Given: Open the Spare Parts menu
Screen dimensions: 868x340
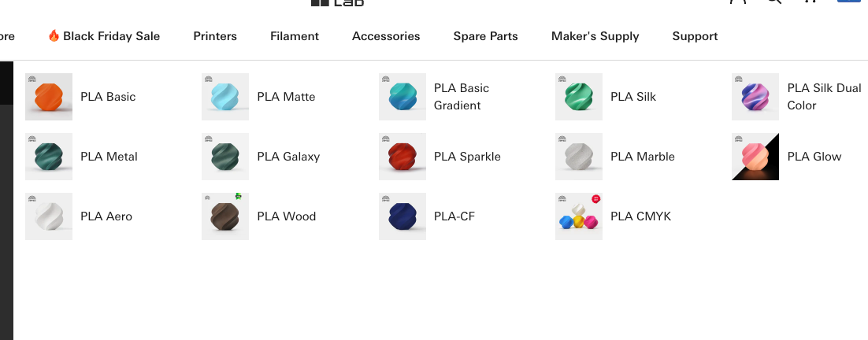Looking at the screenshot, I should pos(486,36).
